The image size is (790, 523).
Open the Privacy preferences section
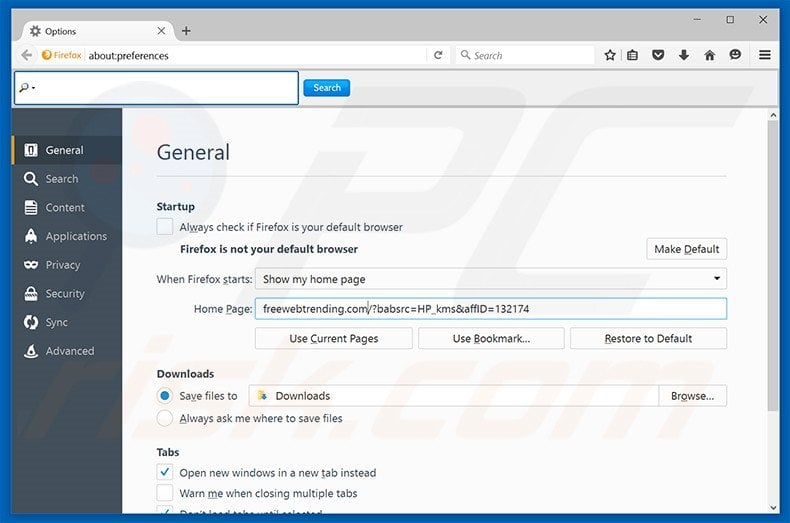click(67, 265)
